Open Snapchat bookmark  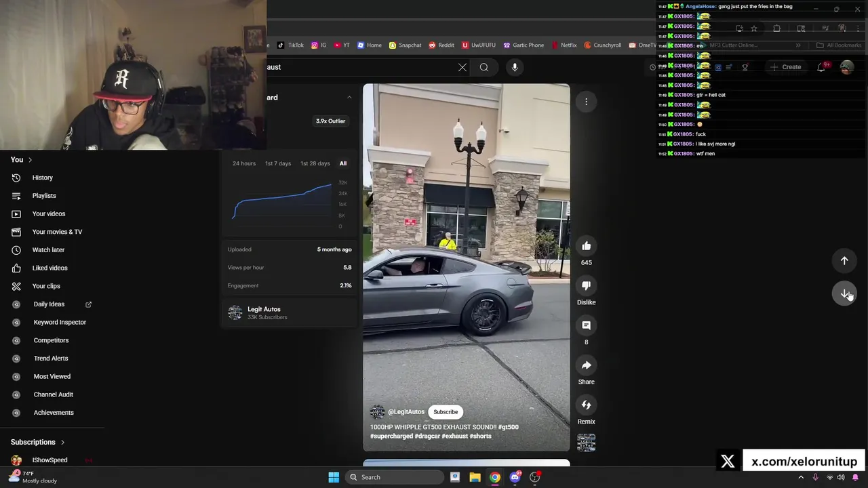[405, 45]
